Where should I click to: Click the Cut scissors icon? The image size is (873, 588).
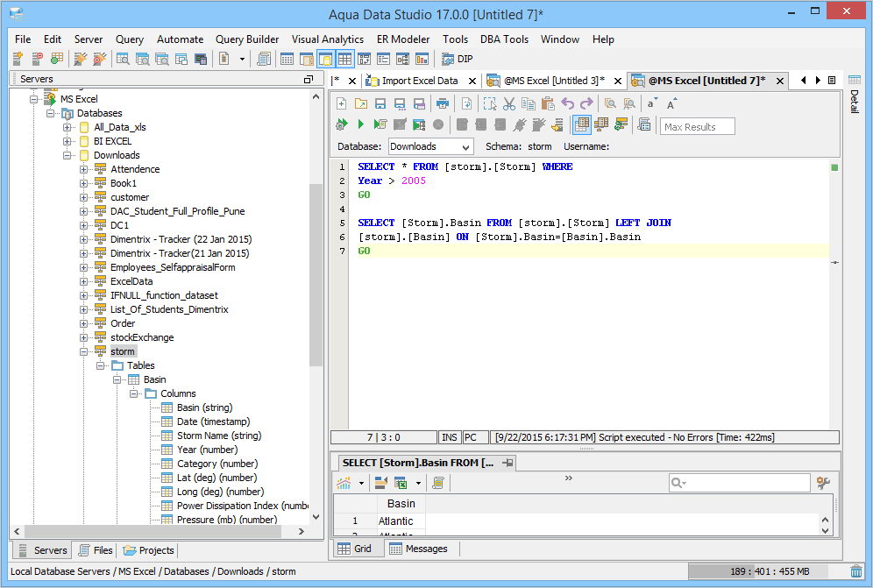[x=508, y=103]
